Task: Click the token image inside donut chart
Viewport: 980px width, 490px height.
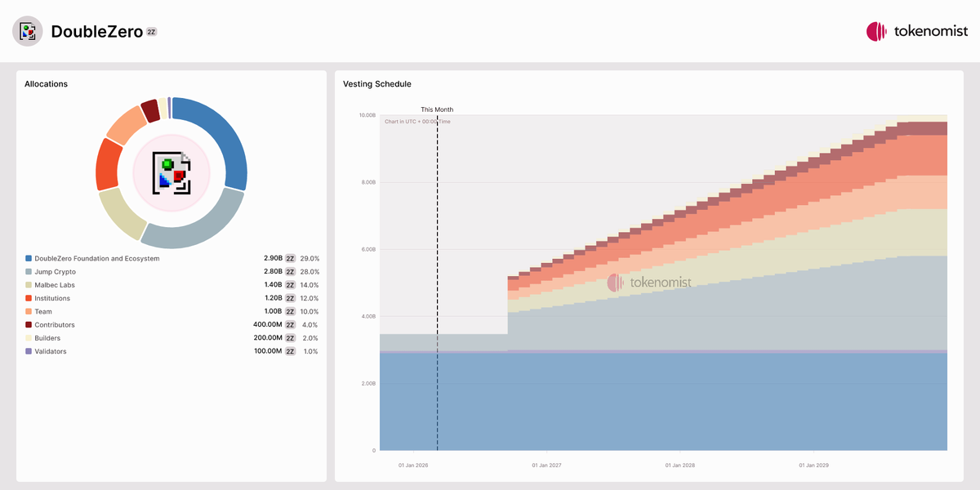Action: (171, 172)
